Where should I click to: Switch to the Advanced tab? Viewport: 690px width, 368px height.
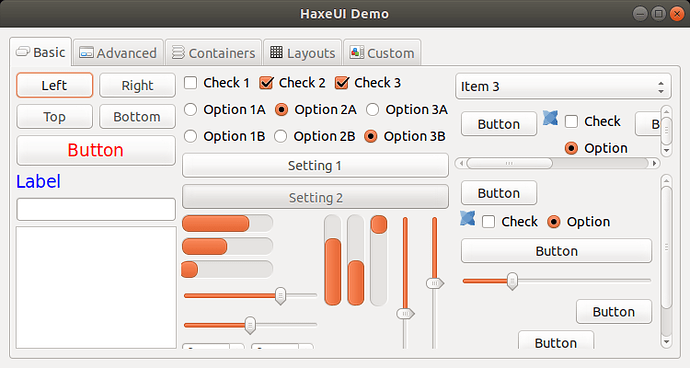[x=118, y=53]
